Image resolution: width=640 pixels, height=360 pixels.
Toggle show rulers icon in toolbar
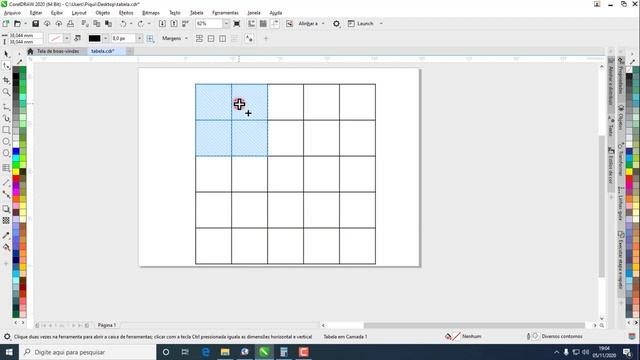[x=251, y=24]
